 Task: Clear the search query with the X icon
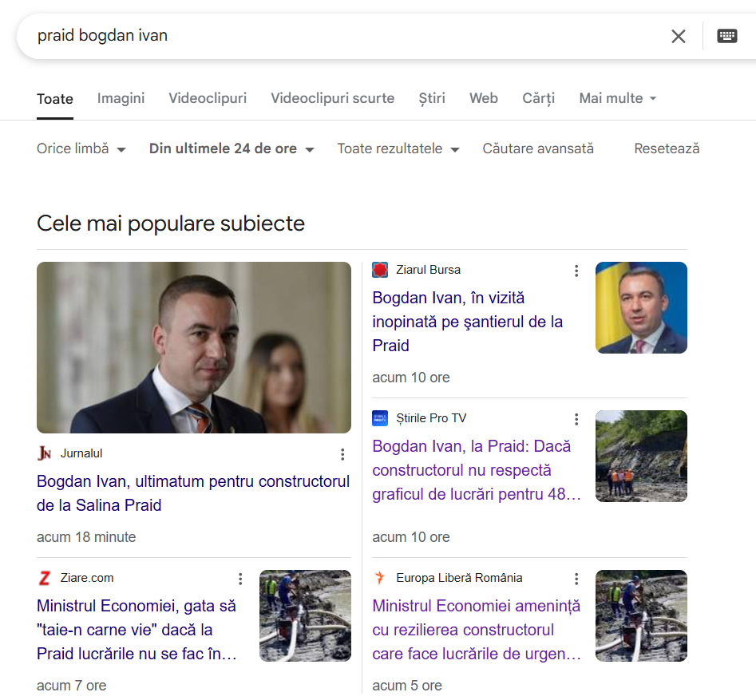coord(679,36)
